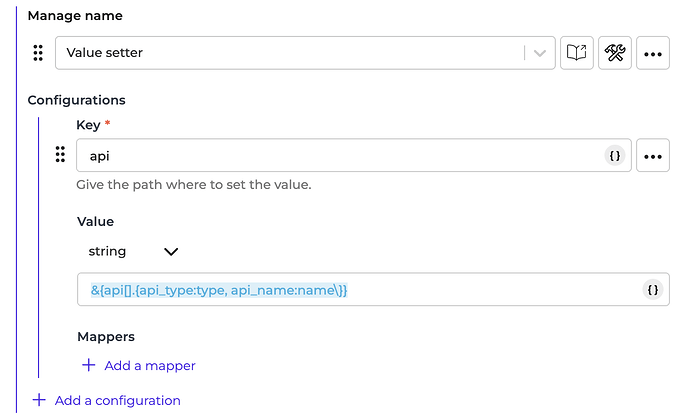Grab the drag handle beside Value setter
Viewport: 690px width, 415px height.
(x=38, y=53)
